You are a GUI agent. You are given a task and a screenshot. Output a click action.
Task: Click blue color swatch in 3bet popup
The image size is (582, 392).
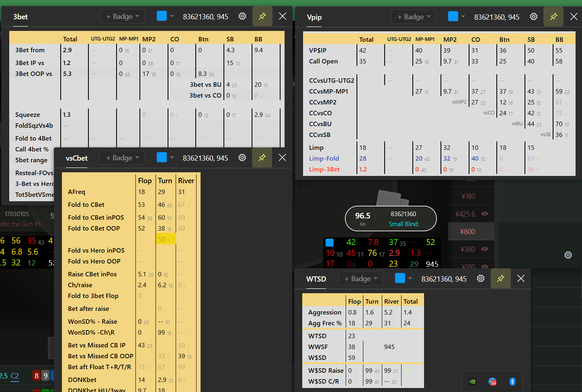point(162,16)
